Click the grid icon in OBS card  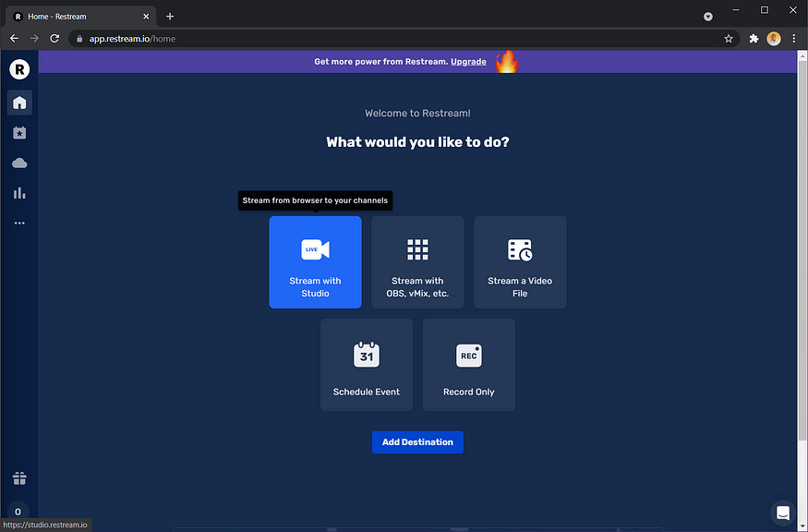point(417,249)
